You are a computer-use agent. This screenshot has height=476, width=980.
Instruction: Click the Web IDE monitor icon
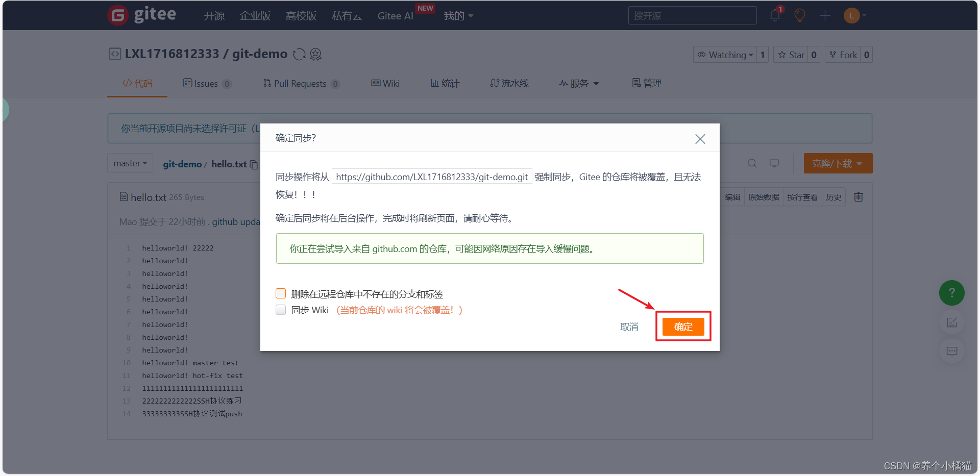pos(774,163)
